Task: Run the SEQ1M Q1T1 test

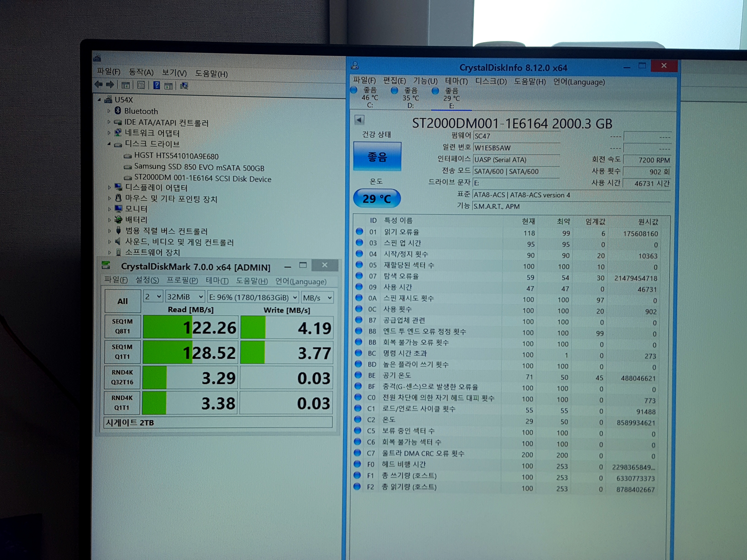Action: point(122,351)
